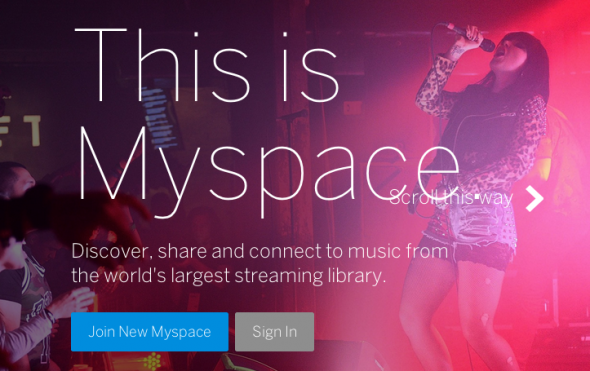This screenshot has width=590, height=371.
Task: Click the 'This is' headline text
Action: [x=207, y=65]
